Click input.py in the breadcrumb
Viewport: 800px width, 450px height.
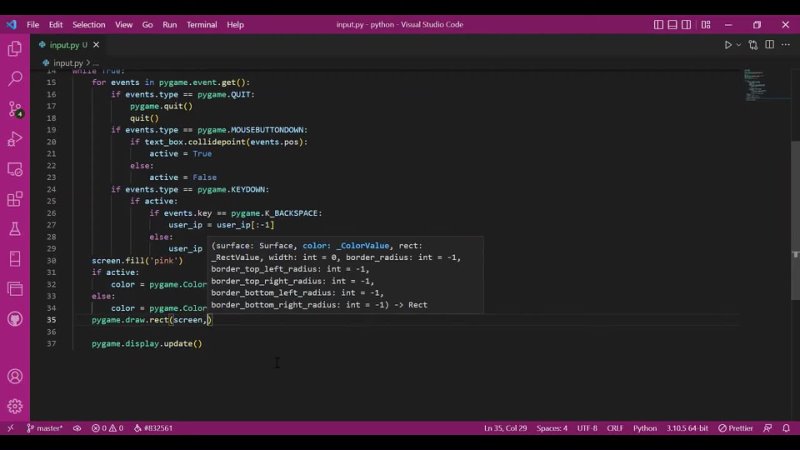pyautogui.click(x=68, y=63)
